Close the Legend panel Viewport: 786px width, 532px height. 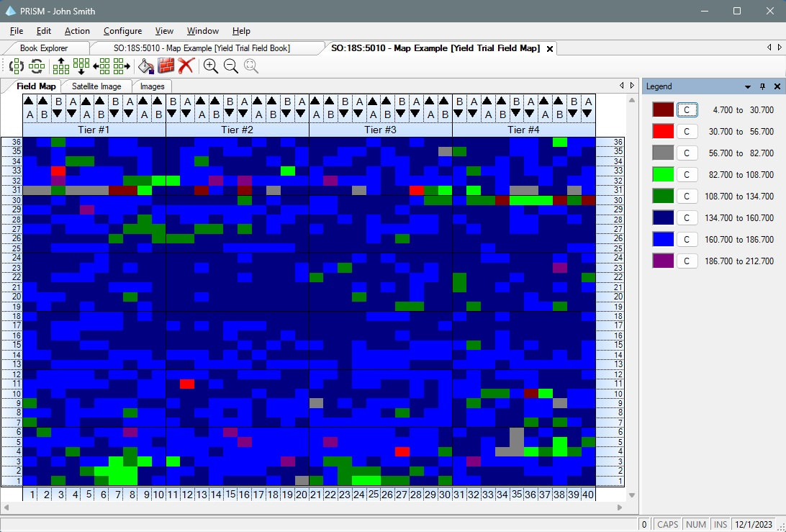pos(777,86)
